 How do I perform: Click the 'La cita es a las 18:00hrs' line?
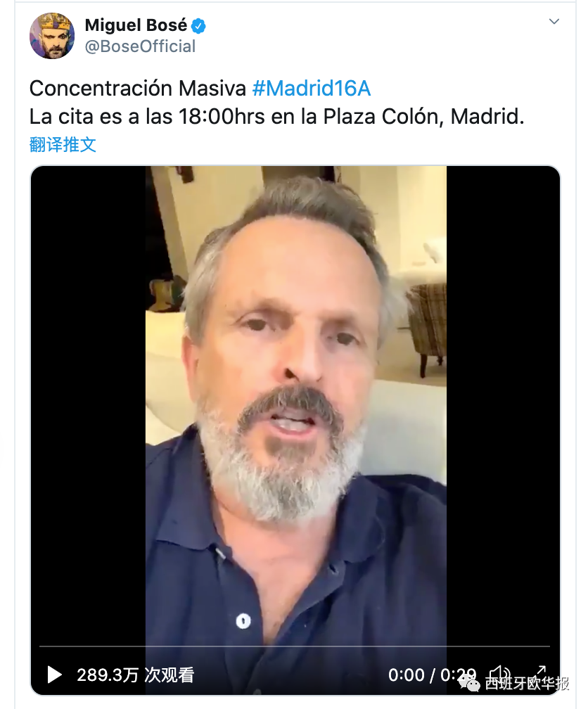pos(147,117)
